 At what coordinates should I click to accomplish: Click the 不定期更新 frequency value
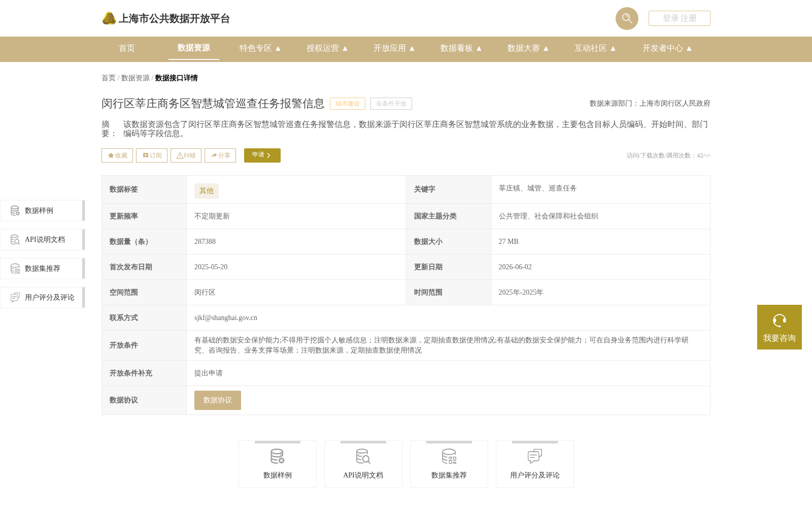click(x=212, y=216)
